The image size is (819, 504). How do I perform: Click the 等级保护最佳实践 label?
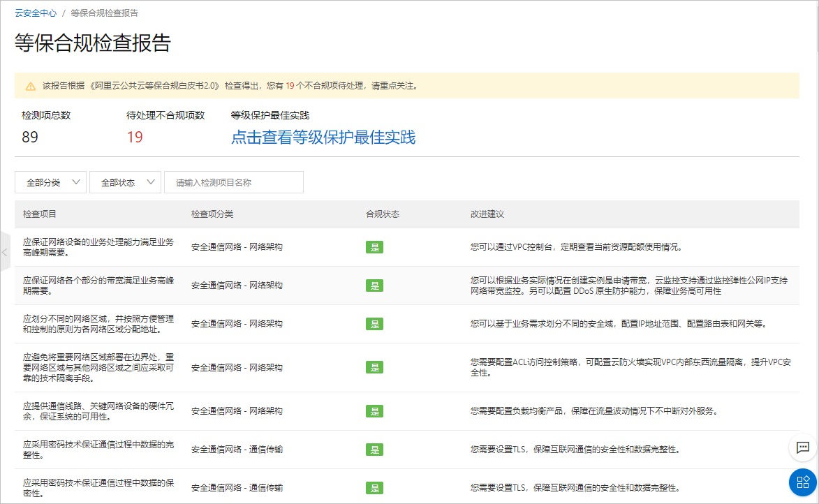270,115
